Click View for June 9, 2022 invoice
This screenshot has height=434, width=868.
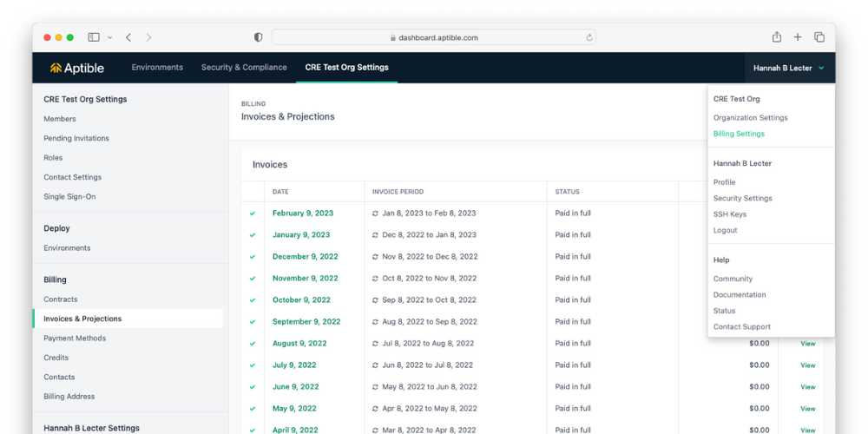(x=807, y=387)
